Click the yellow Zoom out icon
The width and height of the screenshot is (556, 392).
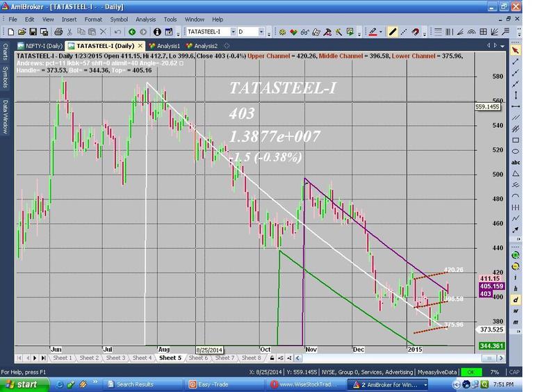tap(516, 266)
